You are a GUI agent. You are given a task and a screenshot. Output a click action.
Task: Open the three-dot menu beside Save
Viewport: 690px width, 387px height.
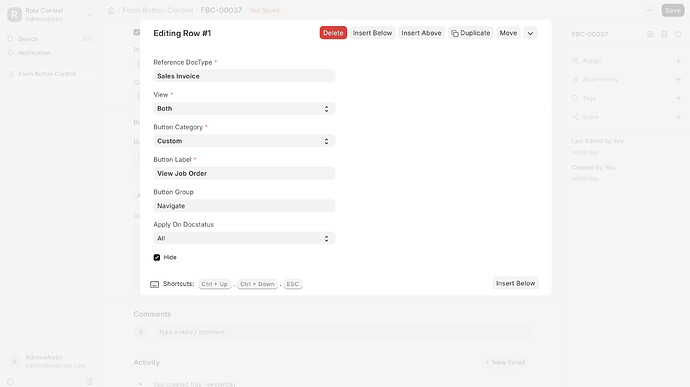tap(650, 11)
